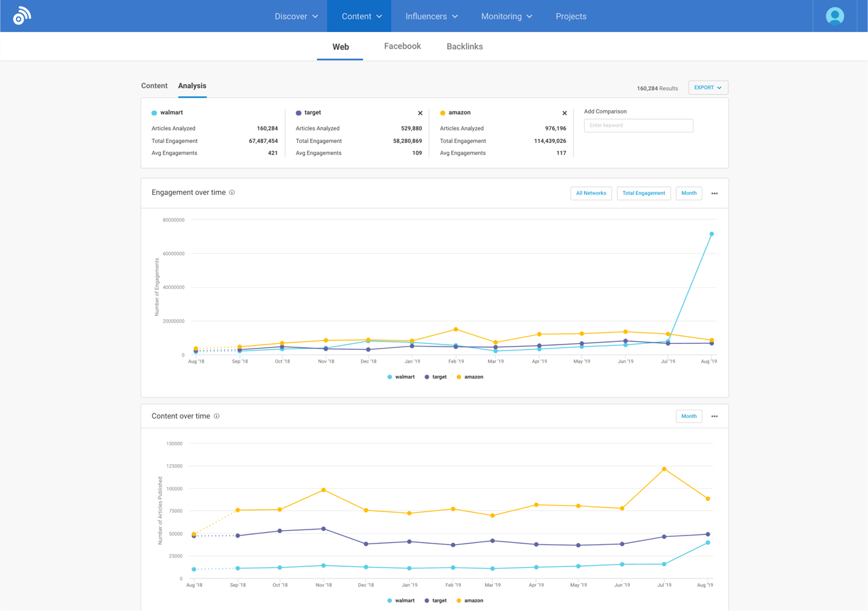Image resolution: width=868 pixels, height=611 pixels.
Task: Switch to the Facebook tab
Action: (402, 46)
